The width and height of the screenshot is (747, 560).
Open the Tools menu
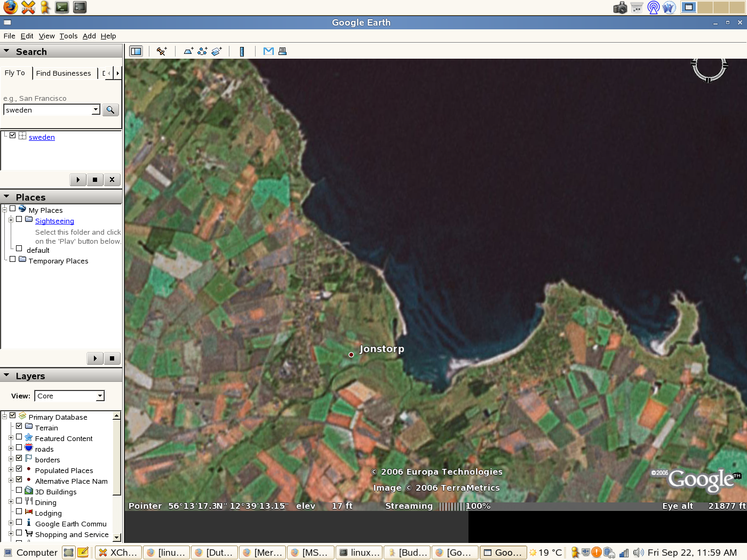click(68, 36)
